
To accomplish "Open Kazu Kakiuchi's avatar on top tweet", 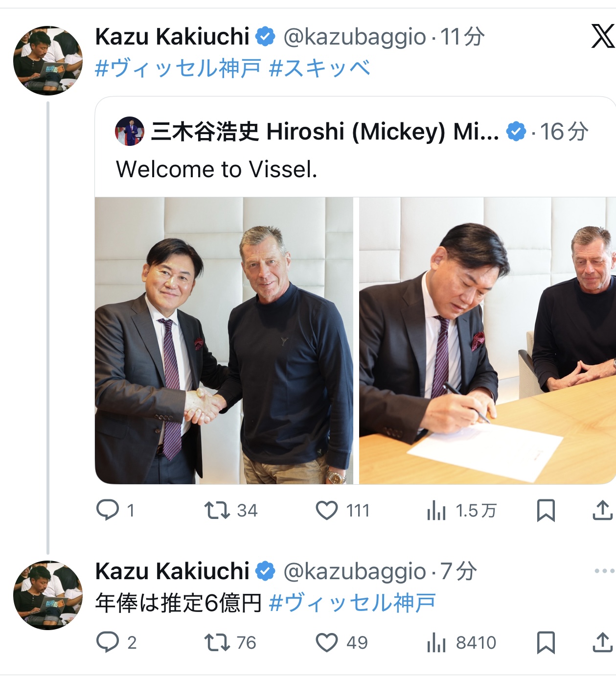I will click(x=48, y=60).
